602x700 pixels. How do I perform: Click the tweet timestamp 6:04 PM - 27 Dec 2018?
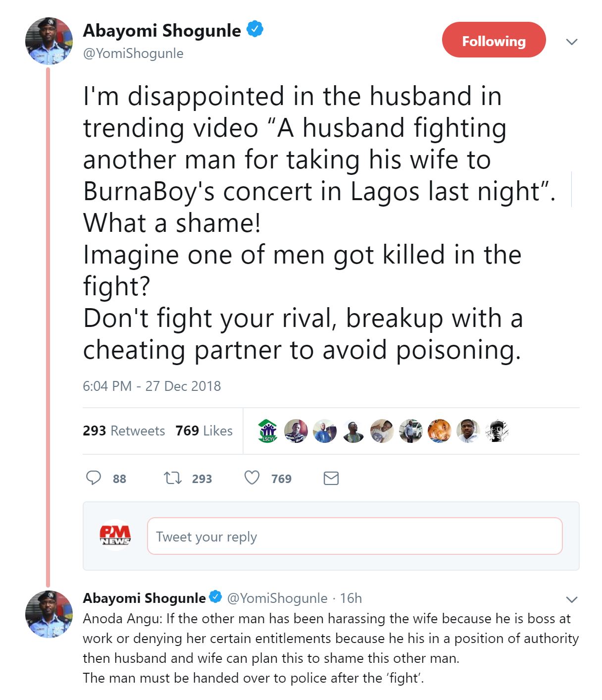coord(151,386)
